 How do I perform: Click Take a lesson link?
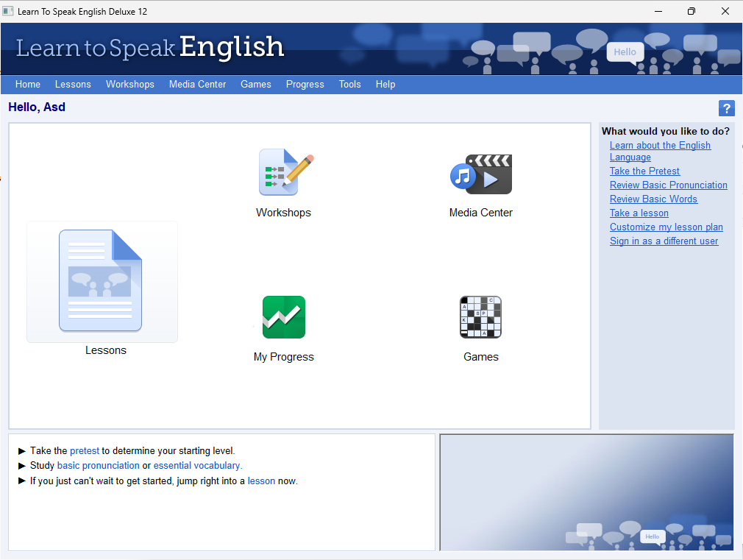tap(639, 213)
